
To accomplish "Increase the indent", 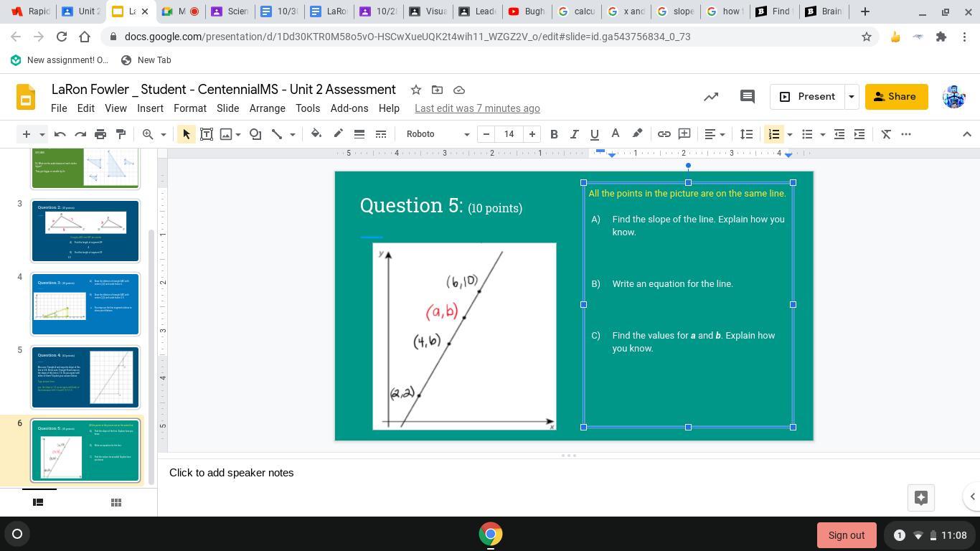I will click(x=859, y=134).
